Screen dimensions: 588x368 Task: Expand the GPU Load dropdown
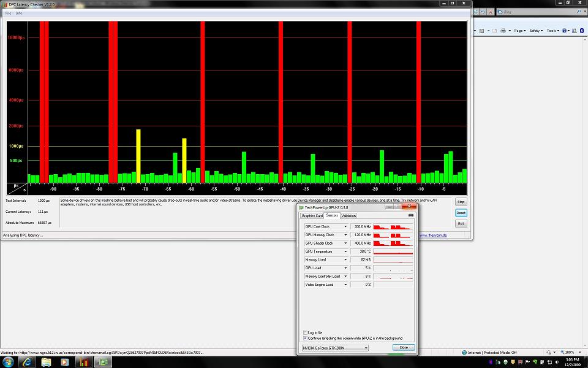[x=345, y=268]
